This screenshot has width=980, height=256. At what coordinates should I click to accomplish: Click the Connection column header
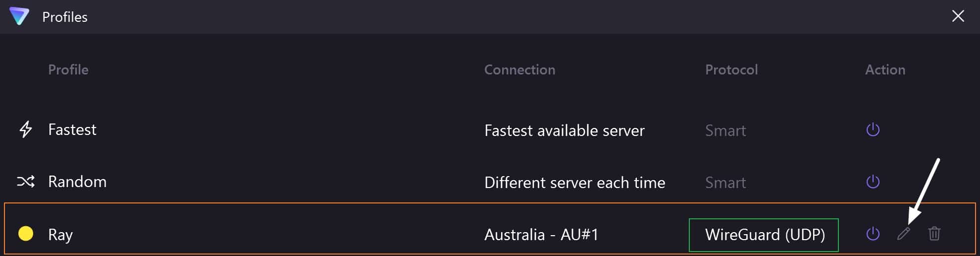[x=519, y=69]
